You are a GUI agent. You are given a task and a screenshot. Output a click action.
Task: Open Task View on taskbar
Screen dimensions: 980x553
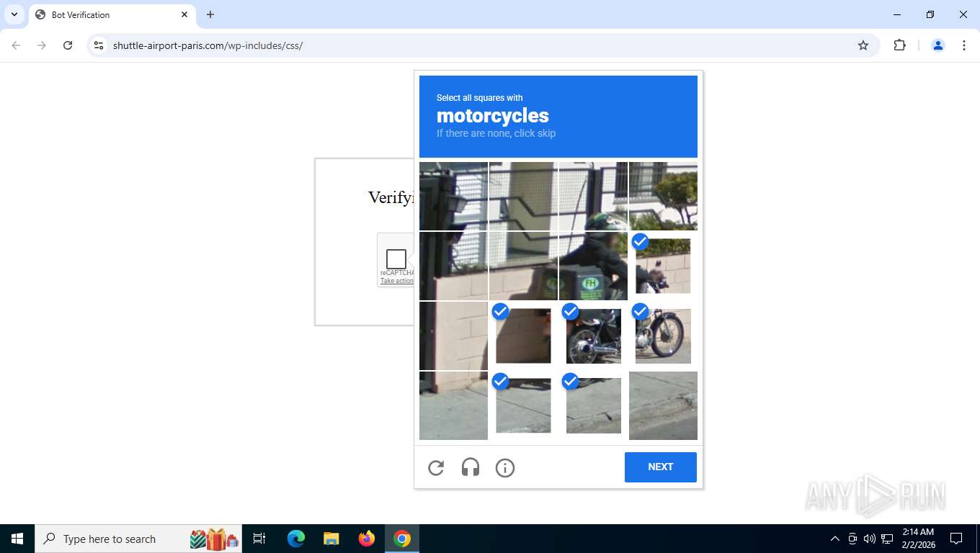(x=259, y=539)
